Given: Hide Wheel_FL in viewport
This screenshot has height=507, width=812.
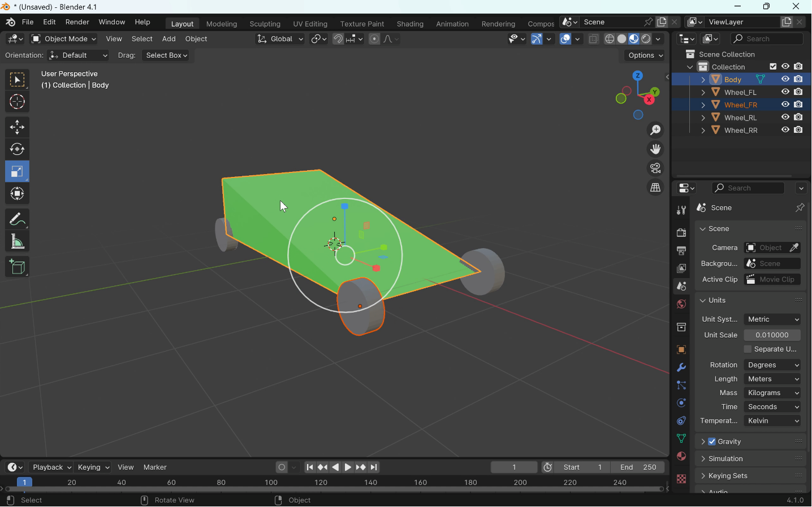Looking at the screenshot, I should pyautogui.click(x=786, y=92).
